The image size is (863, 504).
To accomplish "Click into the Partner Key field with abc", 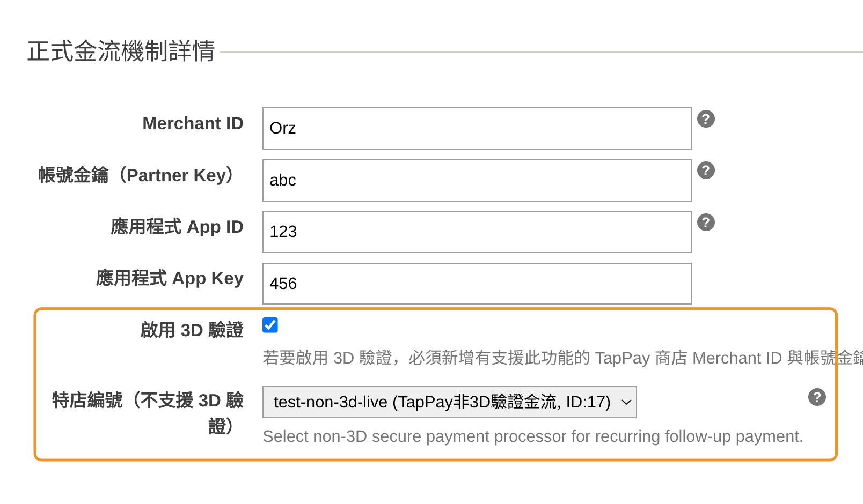I will 477,181.
